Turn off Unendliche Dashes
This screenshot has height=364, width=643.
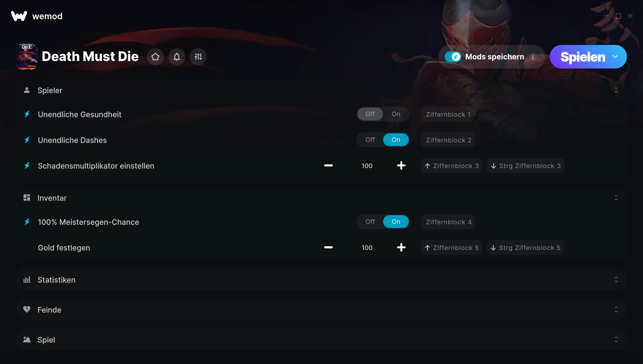point(370,140)
